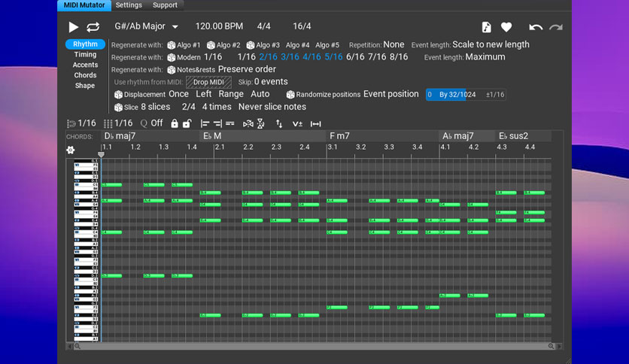
Task: Regenerate with Algo #4
Action: pyautogui.click(x=298, y=45)
